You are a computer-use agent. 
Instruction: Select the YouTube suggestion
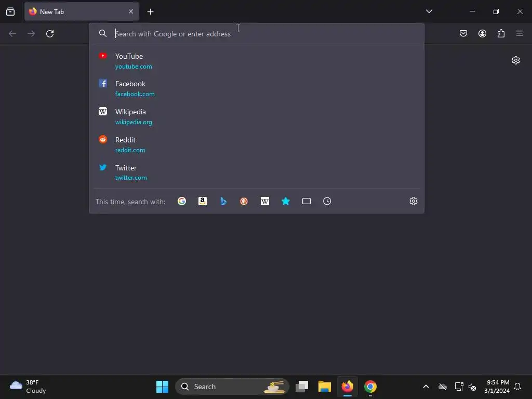point(257,61)
